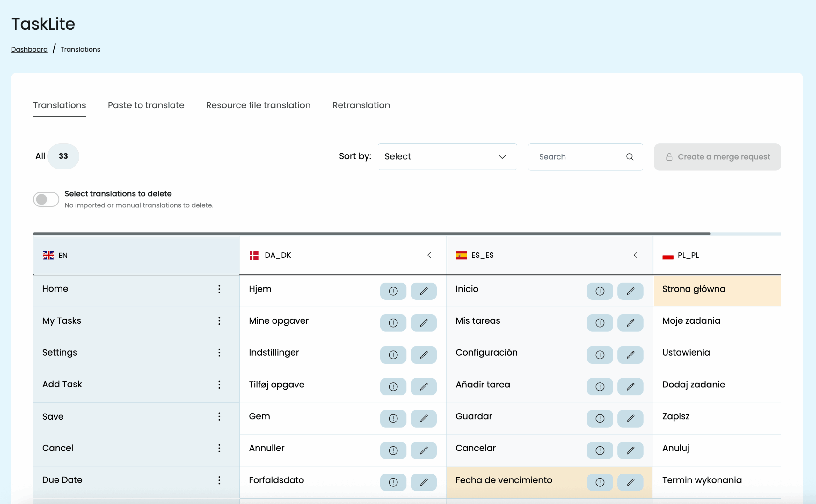Edit the Fecha de vencimiento translation

(x=630, y=482)
